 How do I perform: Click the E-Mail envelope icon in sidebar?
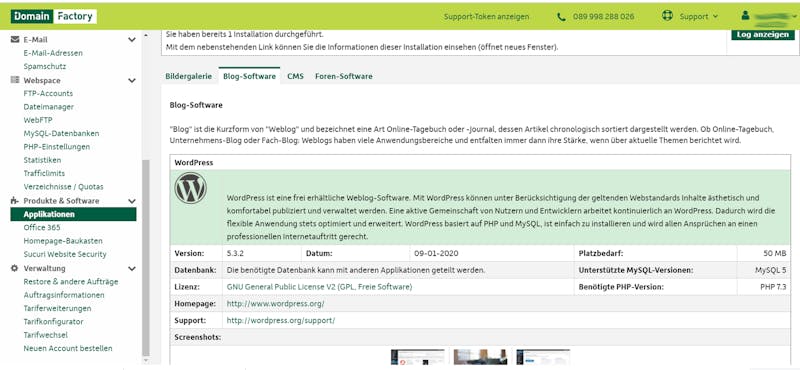tap(15, 39)
